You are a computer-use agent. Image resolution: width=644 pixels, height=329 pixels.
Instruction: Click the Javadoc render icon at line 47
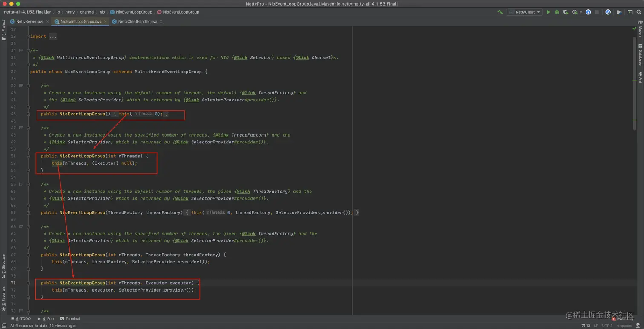[21, 128]
